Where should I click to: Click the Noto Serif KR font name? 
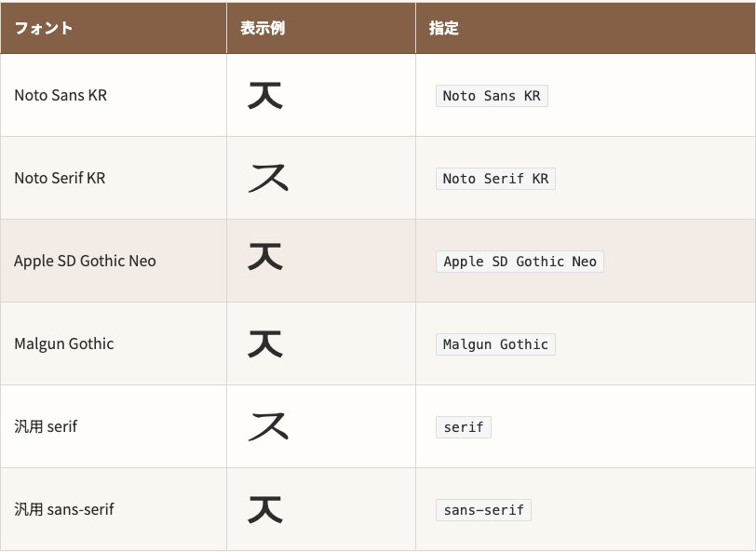click(x=60, y=178)
